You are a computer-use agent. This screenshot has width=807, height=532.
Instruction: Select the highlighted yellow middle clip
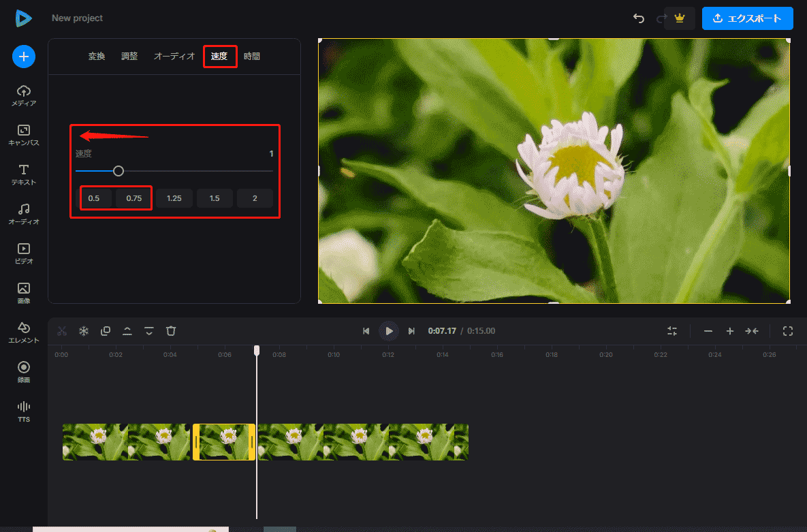(x=224, y=442)
